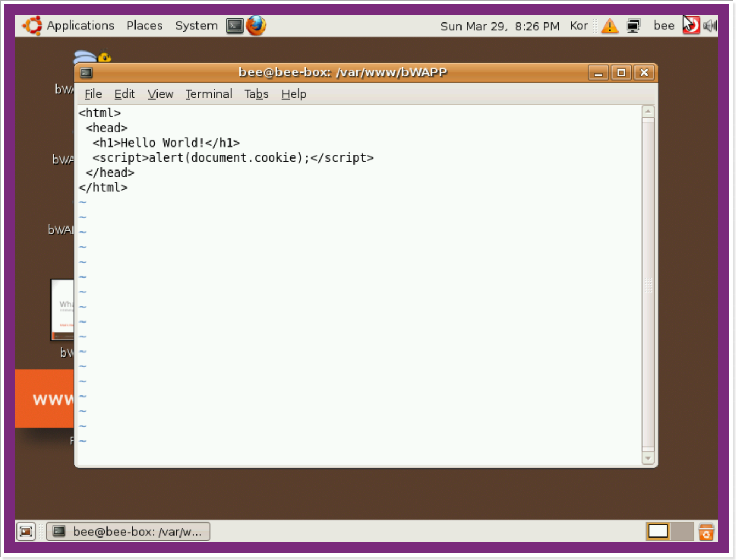Click the </html> closing tag line
This screenshot has width=736, height=560.
[103, 188]
